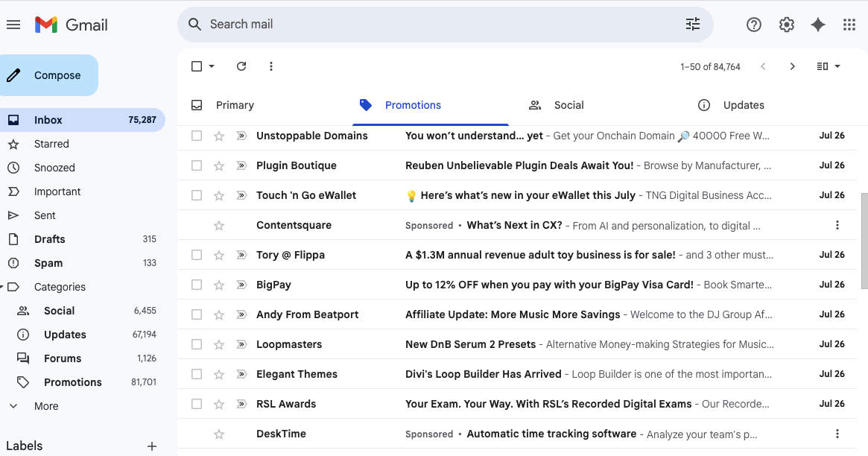Image resolution: width=868 pixels, height=456 pixels.
Task: Go to the next page of emails
Action: click(x=792, y=66)
